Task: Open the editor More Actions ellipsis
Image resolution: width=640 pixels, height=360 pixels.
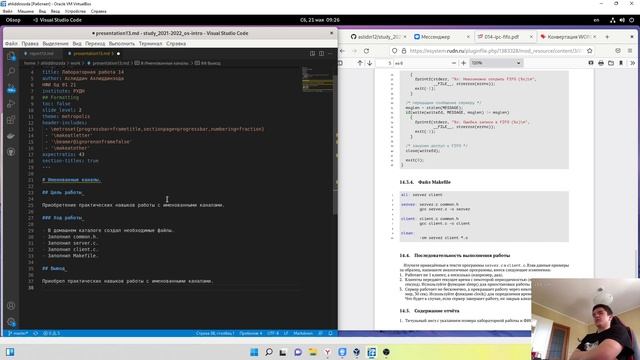Action: point(330,53)
